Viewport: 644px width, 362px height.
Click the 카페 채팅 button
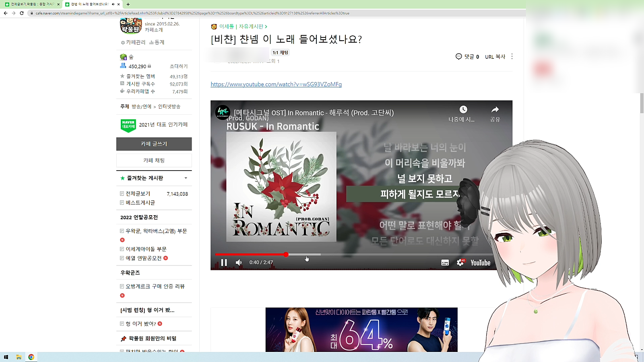pos(154,160)
